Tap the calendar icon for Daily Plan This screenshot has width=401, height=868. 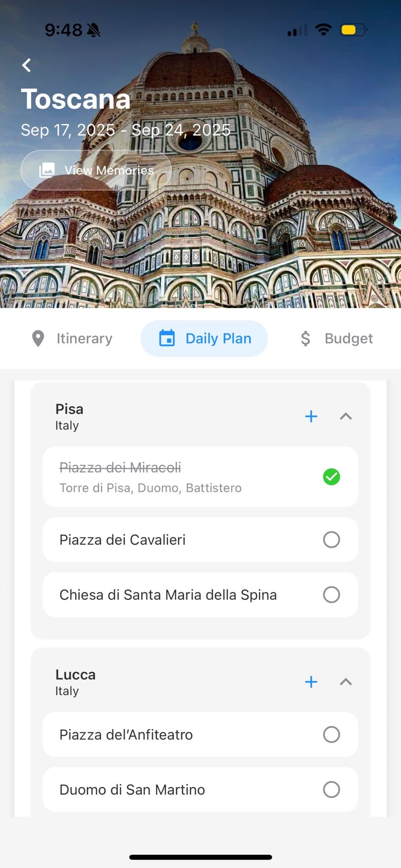(167, 339)
